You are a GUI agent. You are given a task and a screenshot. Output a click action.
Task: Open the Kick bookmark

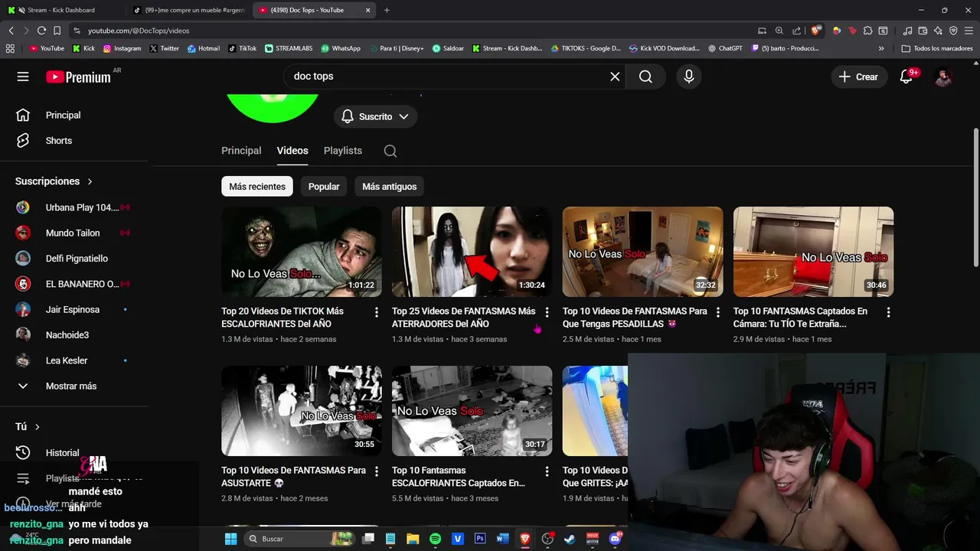(x=83, y=48)
